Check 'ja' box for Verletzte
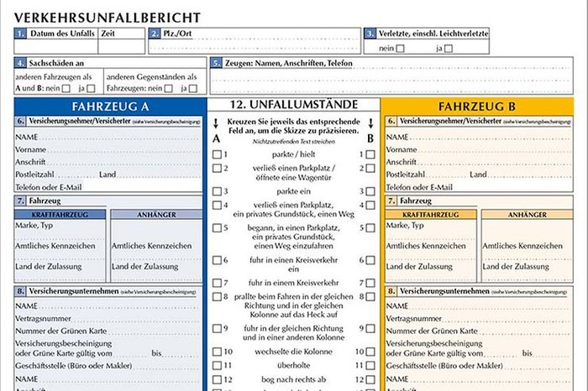Image resolution: width=588 pixels, height=391 pixels. pyautogui.click(x=449, y=49)
